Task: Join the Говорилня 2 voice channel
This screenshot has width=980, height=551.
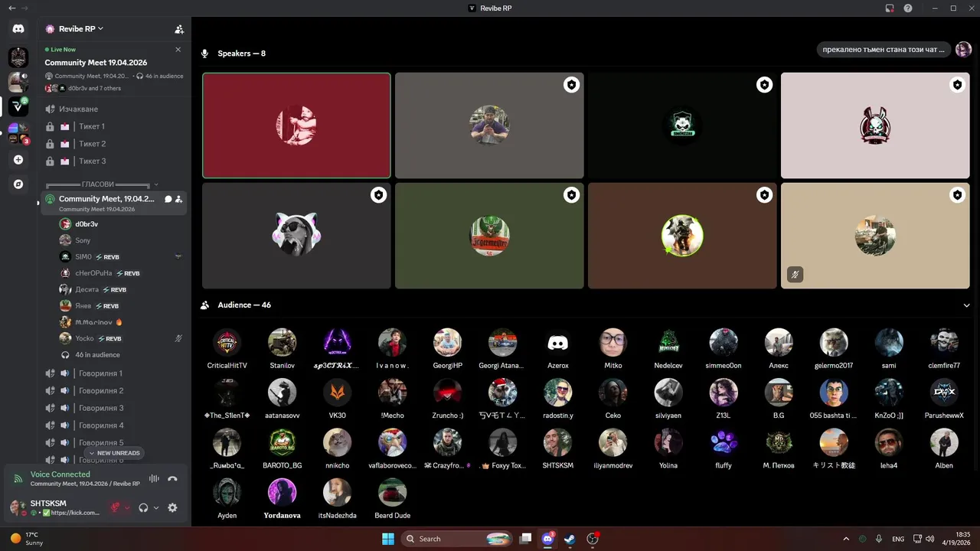Action: pos(113,390)
